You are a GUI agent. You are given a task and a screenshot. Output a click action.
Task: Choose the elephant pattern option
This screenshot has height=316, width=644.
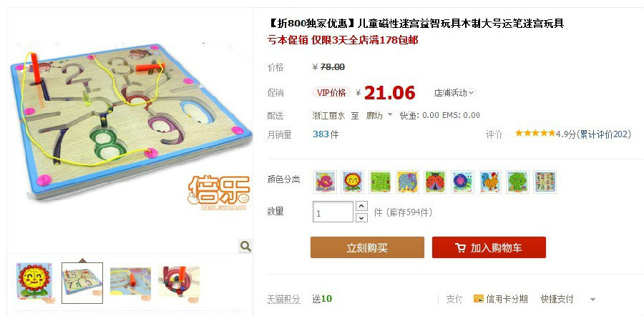tap(407, 182)
